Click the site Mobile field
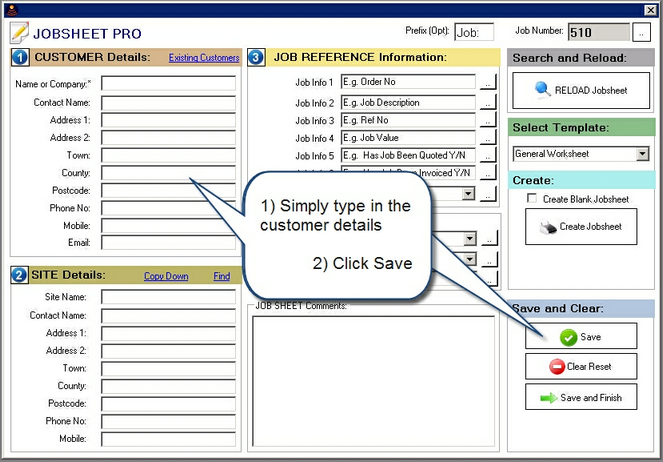 pos(168,439)
